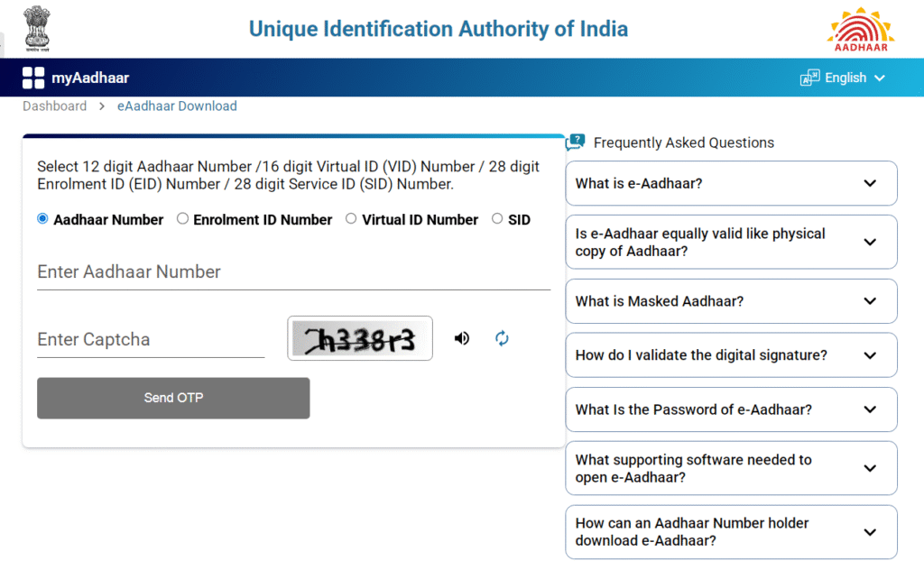Expand 'What is e-Aadhaar?' FAQ

point(731,183)
